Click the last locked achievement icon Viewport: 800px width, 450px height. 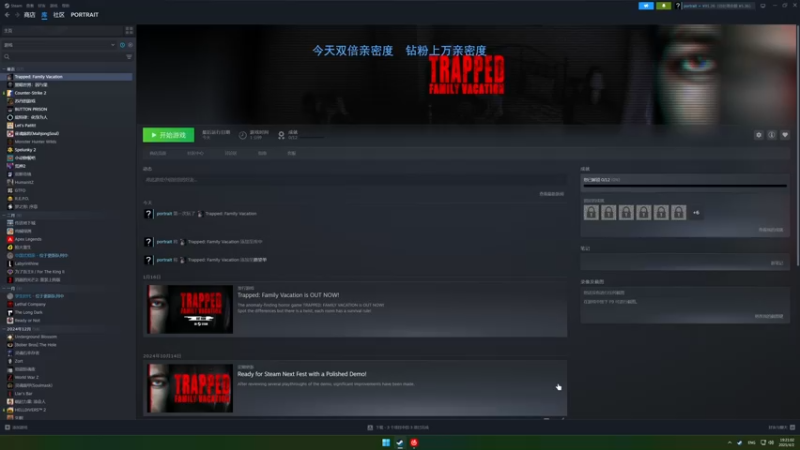[679, 212]
